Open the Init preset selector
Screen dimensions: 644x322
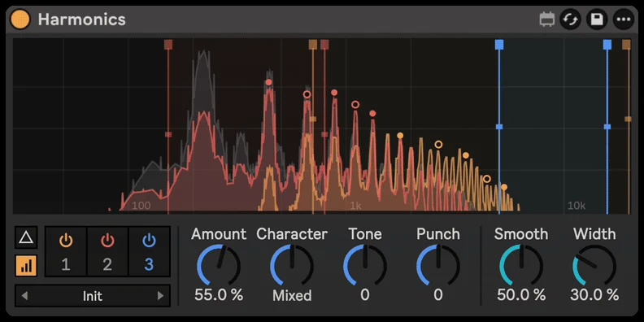pyautogui.click(x=93, y=296)
